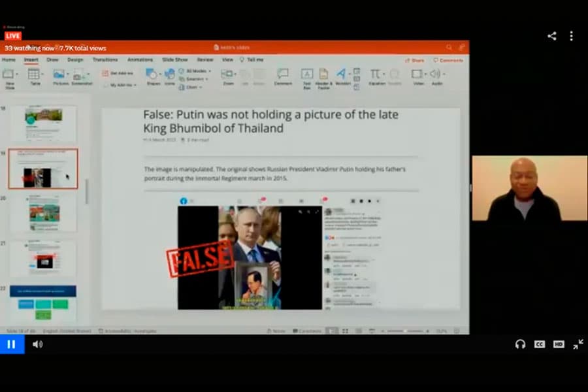Pause the live video stream
588x392 pixels.
click(12, 344)
